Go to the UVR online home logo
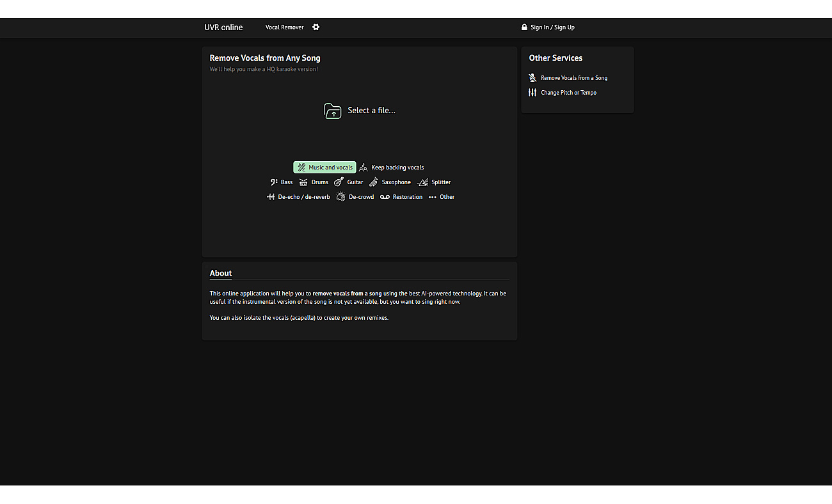Image resolution: width=832 pixels, height=504 pixels. (223, 28)
